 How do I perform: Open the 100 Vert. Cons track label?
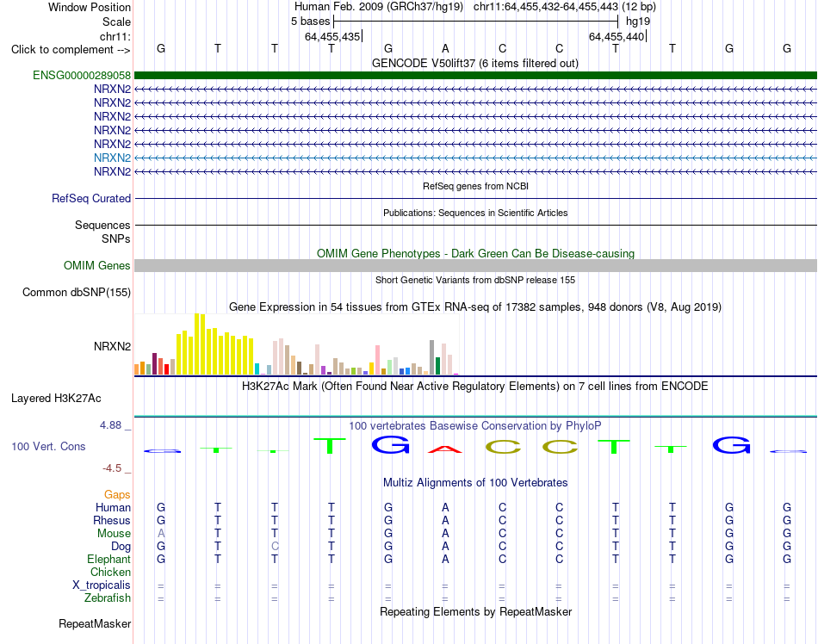coord(48,446)
